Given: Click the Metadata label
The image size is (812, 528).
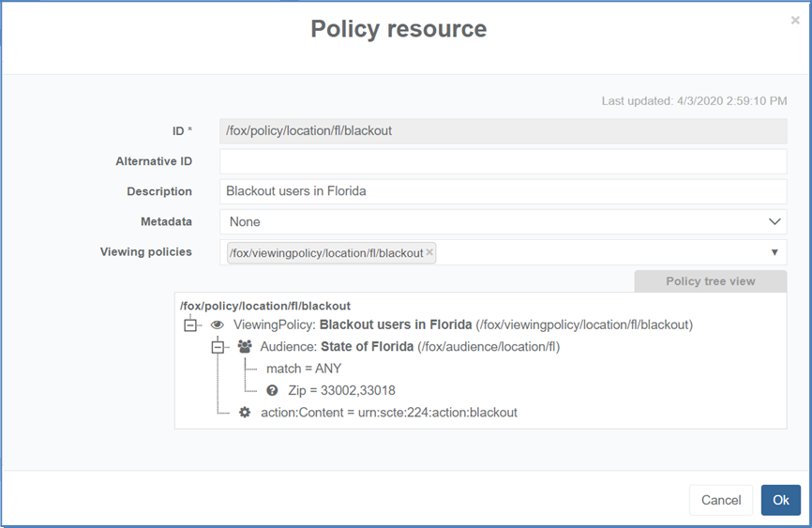Looking at the screenshot, I should click(166, 221).
